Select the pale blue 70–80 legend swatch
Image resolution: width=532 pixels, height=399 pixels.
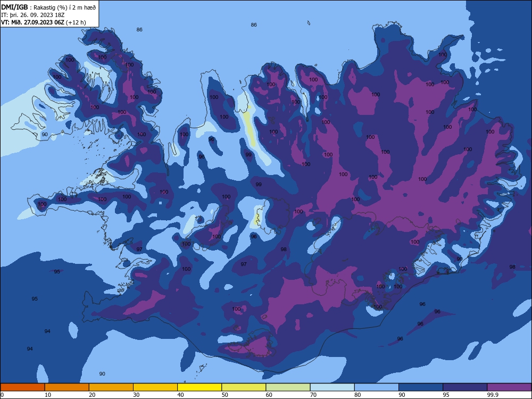pyautogui.click(x=332, y=387)
